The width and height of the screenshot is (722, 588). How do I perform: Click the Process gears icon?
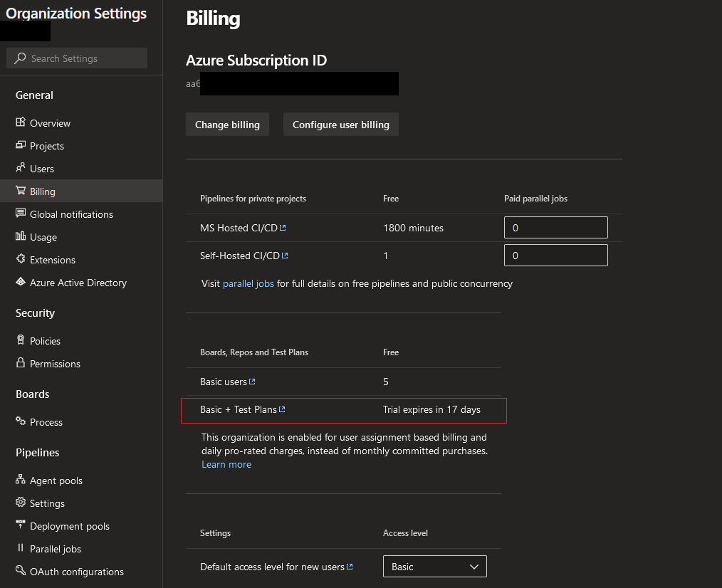20,421
